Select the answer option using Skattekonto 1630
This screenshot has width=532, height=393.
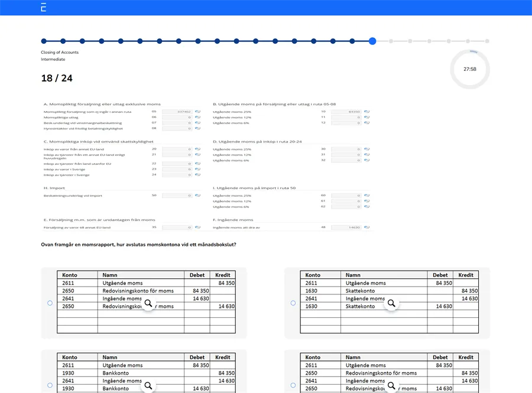[x=293, y=303]
